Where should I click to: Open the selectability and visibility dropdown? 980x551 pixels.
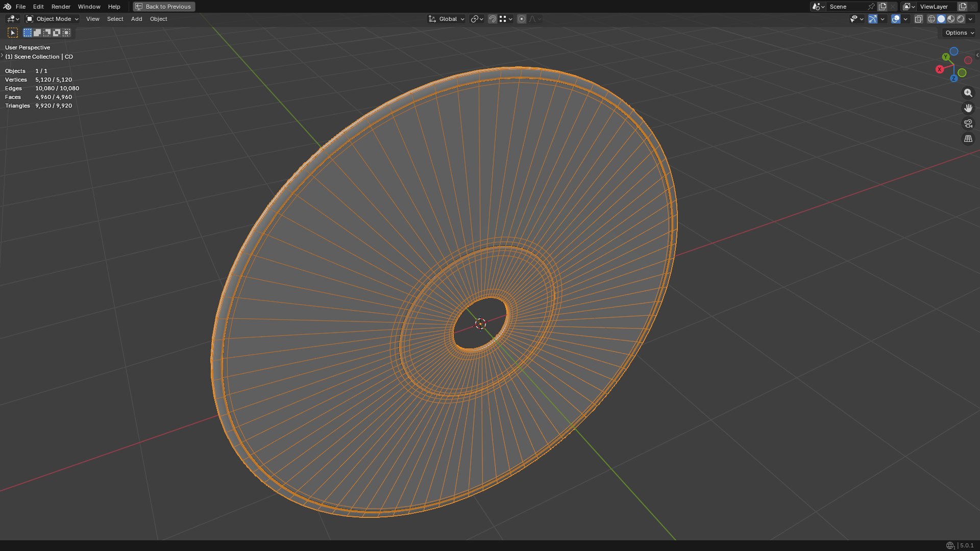click(x=856, y=19)
